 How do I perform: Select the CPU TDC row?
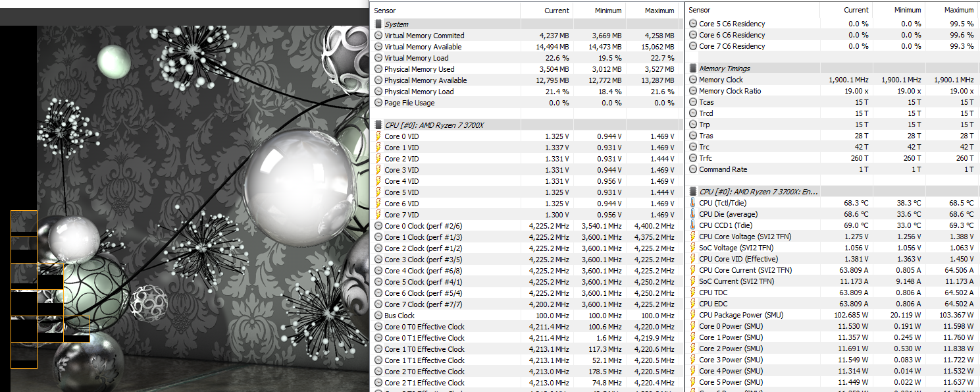click(833, 293)
